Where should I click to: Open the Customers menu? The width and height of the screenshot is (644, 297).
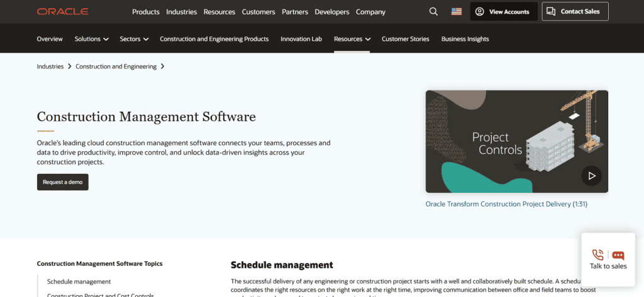coord(258,12)
